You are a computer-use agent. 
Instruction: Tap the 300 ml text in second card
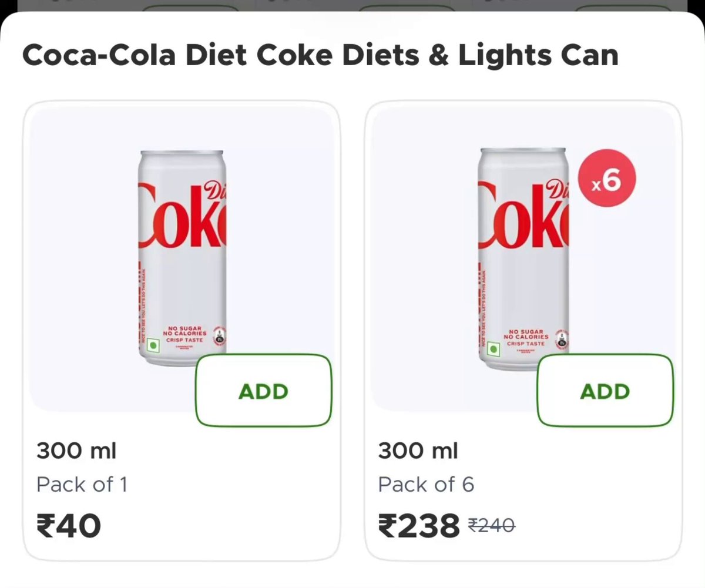pyautogui.click(x=418, y=451)
